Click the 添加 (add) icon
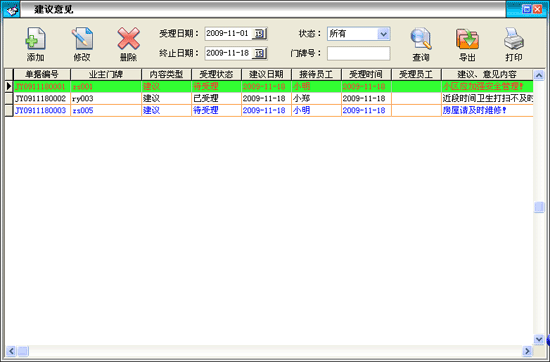The height and width of the screenshot is (362, 550). [x=35, y=39]
